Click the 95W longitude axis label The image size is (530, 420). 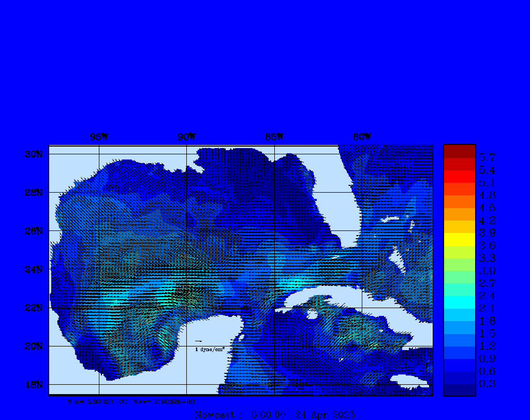click(x=99, y=137)
